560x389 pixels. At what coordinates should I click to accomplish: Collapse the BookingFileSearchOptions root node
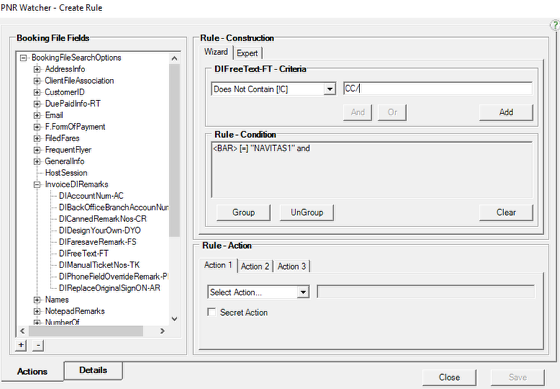point(23,58)
